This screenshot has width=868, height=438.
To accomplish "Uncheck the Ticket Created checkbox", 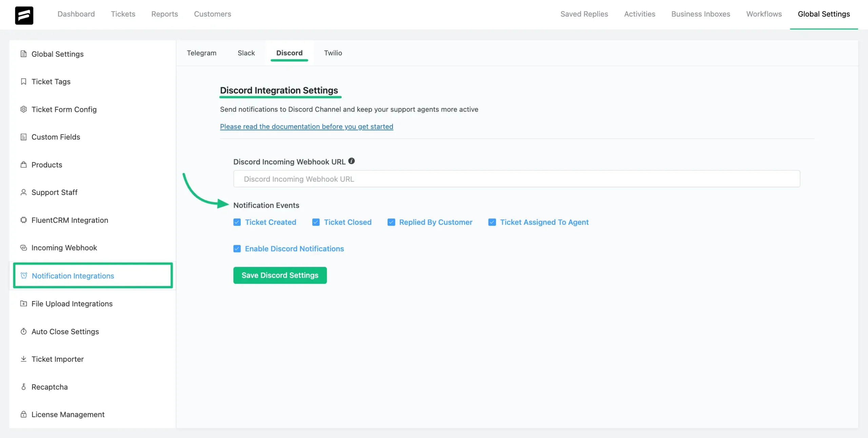I will click(237, 222).
